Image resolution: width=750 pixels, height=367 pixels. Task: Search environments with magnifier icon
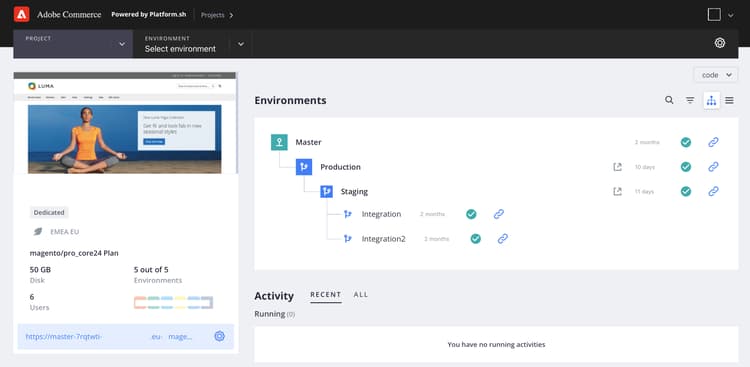pos(669,100)
